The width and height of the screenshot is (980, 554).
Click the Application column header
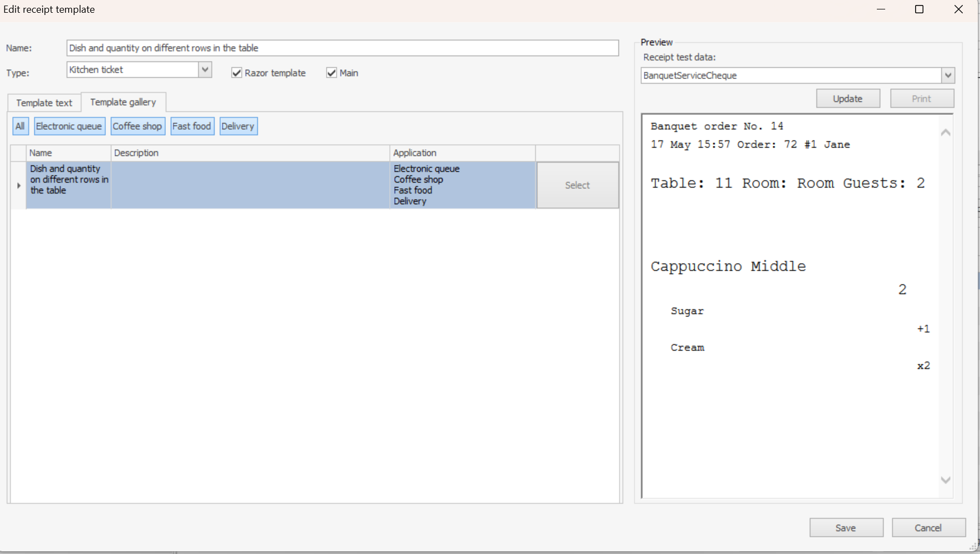pyautogui.click(x=463, y=153)
